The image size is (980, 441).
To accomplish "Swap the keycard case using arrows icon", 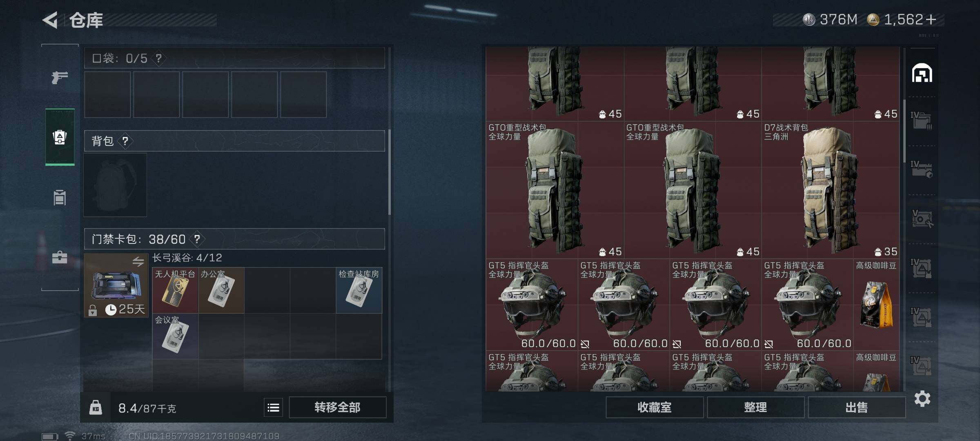I will click(138, 261).
